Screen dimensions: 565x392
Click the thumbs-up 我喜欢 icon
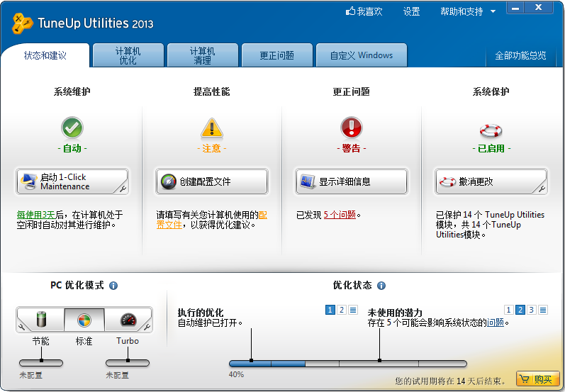click(x=351, y=11)
